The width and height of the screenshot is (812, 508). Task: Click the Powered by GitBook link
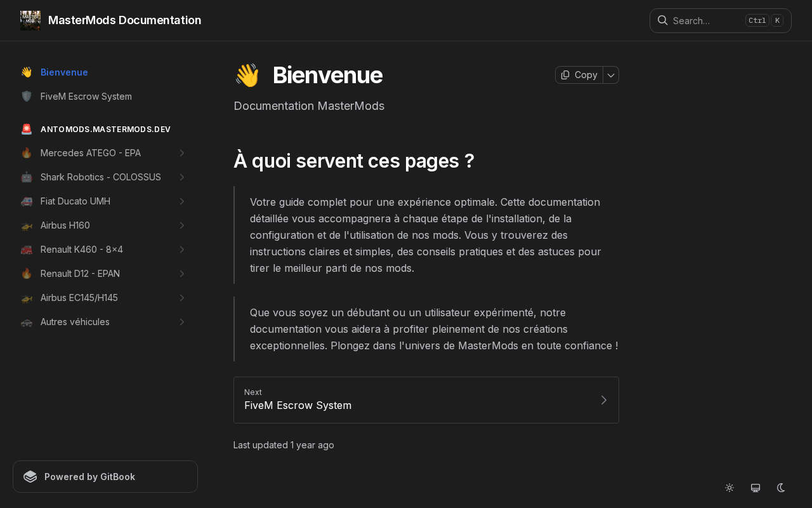(105, 477)
